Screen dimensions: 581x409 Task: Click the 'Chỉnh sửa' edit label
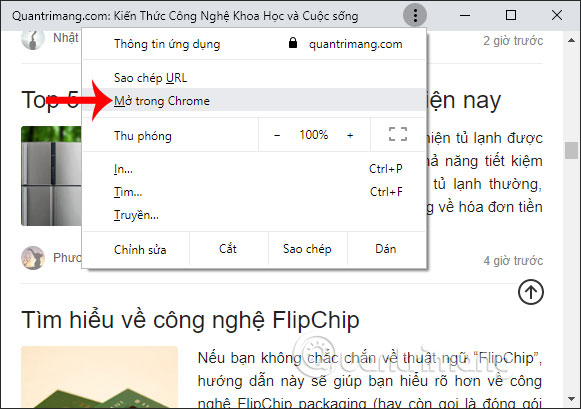point(140,249)
